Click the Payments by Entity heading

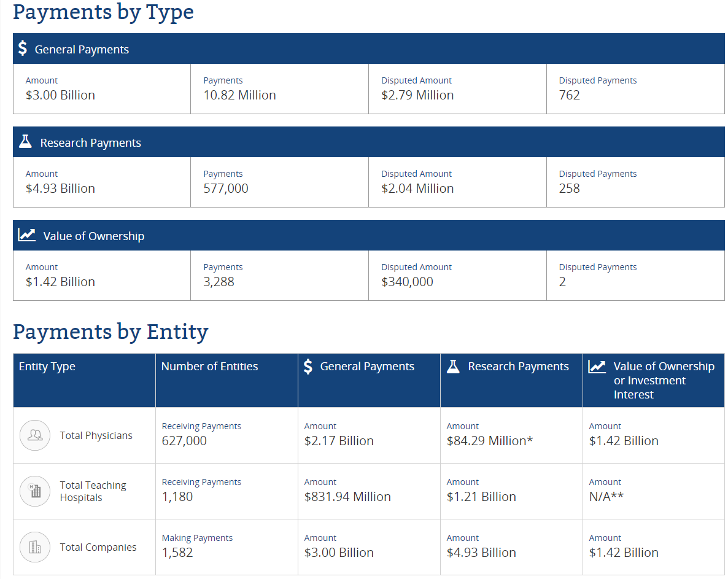[110, 332]
